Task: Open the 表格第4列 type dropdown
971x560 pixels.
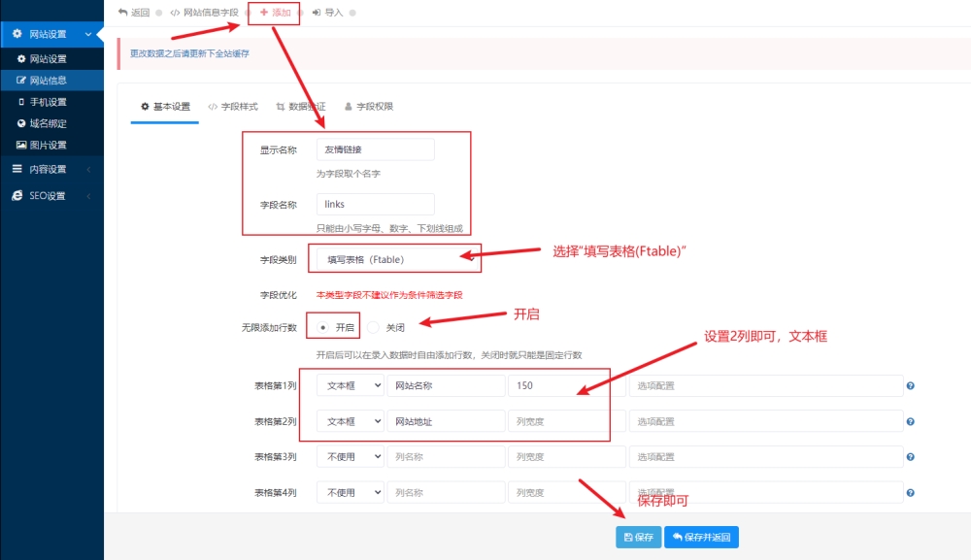Action: (351, 493)
